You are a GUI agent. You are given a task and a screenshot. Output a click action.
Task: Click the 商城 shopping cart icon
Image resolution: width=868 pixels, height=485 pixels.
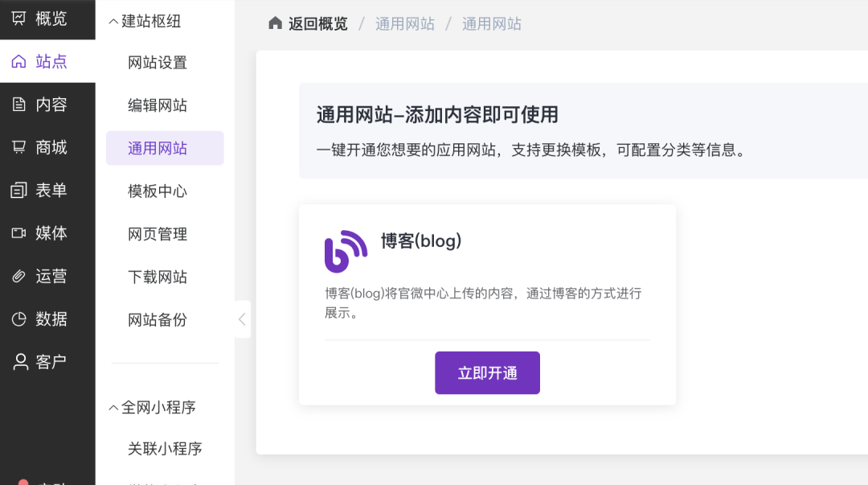click(19, 147)
